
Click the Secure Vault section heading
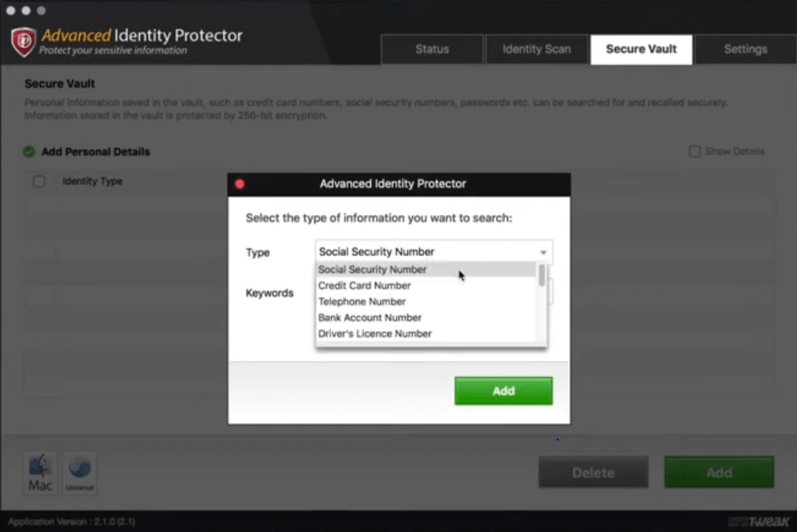[x=60, y=83]
